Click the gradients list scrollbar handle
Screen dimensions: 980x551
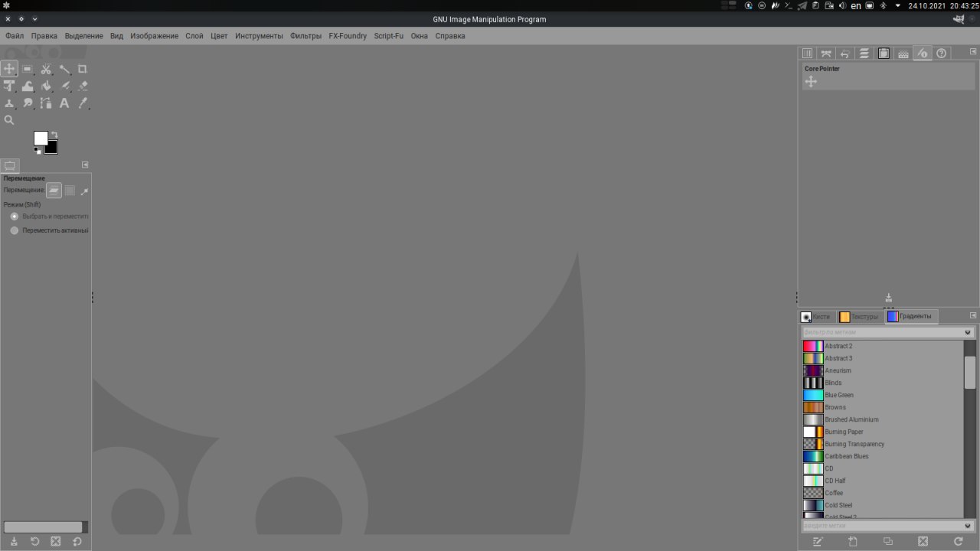click(x=970, y=373)
